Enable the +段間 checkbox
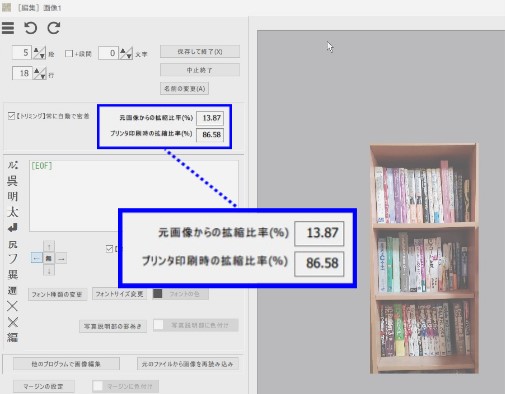The height and width of the screenshot is (394, 505). pyautogui.click(x=69, y=54)
